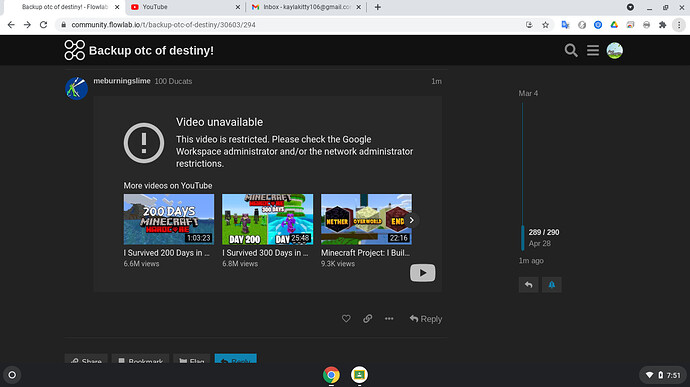The image size is (690, 387).
Task: Open the Nether Overworld End thumbnail
Action: point(366,219)
